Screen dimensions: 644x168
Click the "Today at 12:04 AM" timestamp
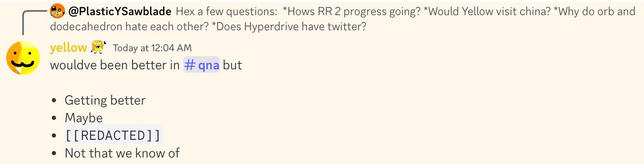click(x=152, y=48)
